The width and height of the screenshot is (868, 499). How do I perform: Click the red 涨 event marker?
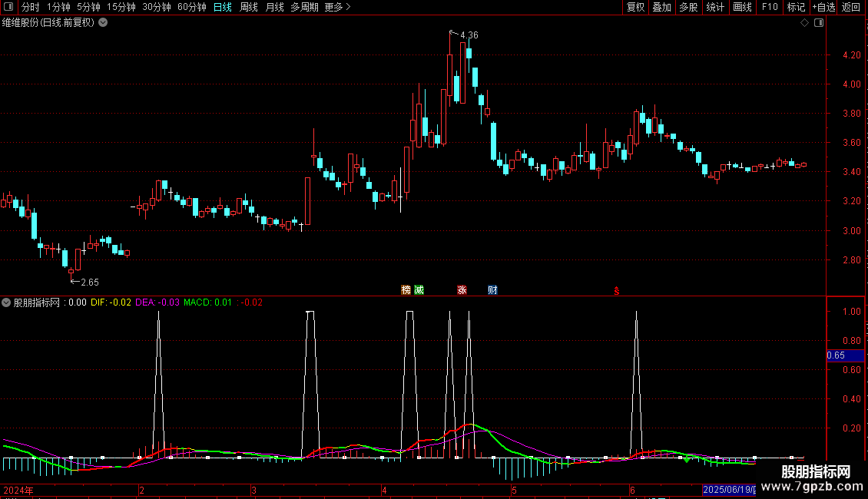click(x=462, y=290)
